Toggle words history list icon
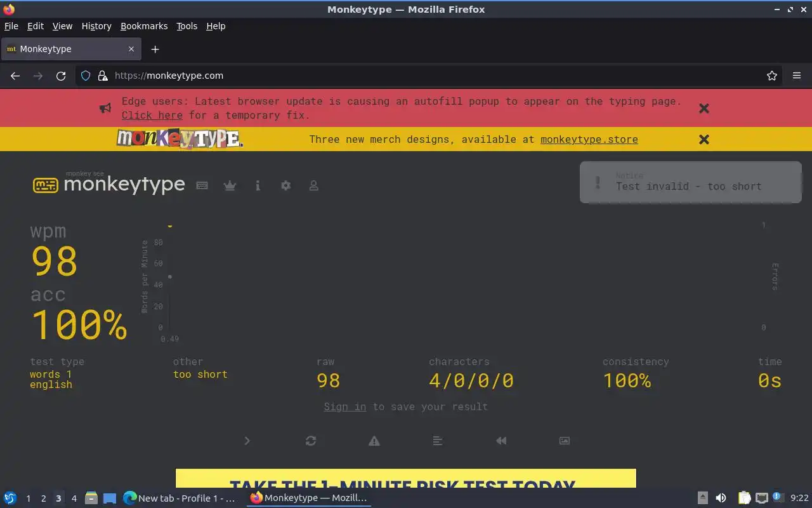This screenshot has height=508, width=812. pos(438,441)
